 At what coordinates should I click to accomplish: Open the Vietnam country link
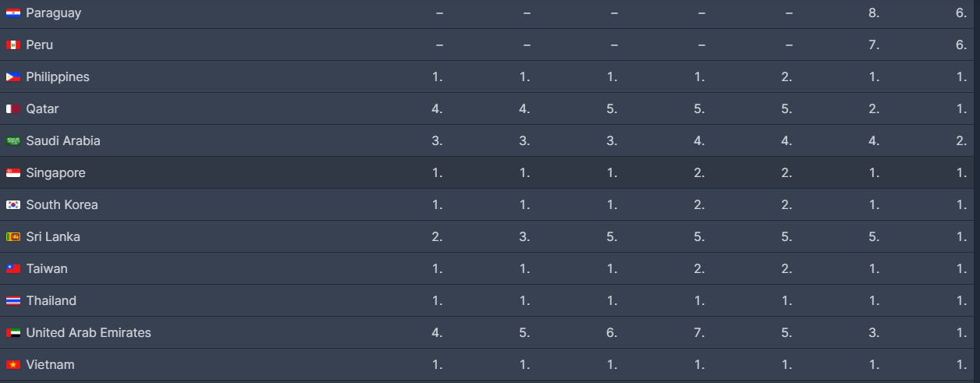coord(50,364)
